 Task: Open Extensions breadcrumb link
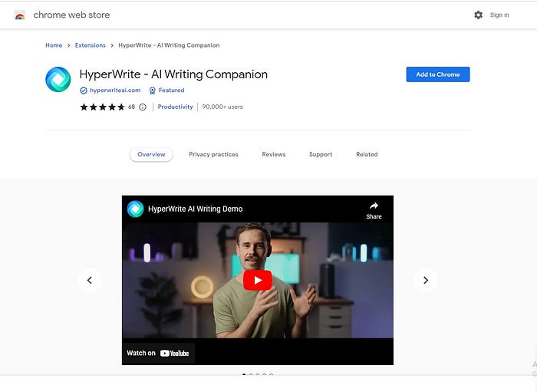[91, 45]
